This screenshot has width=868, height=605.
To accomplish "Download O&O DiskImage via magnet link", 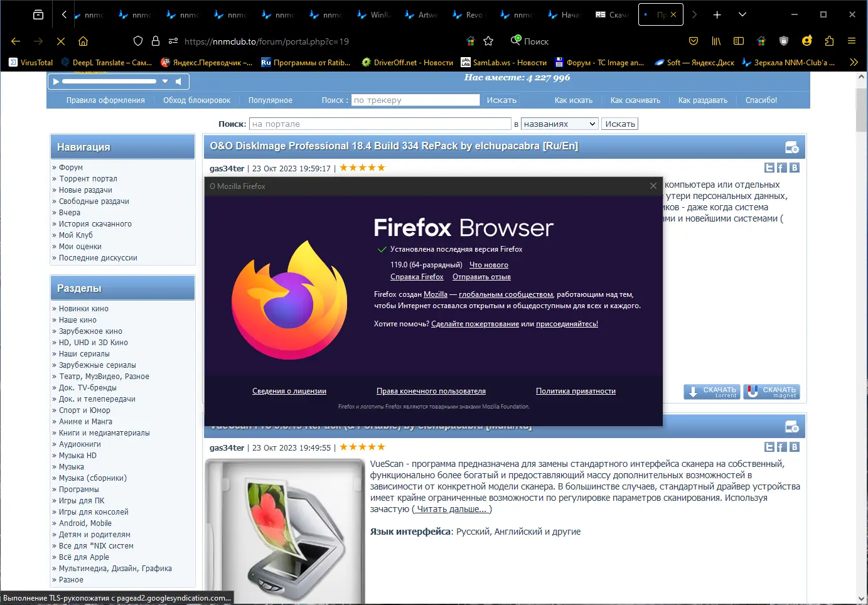I will [771, 392].
